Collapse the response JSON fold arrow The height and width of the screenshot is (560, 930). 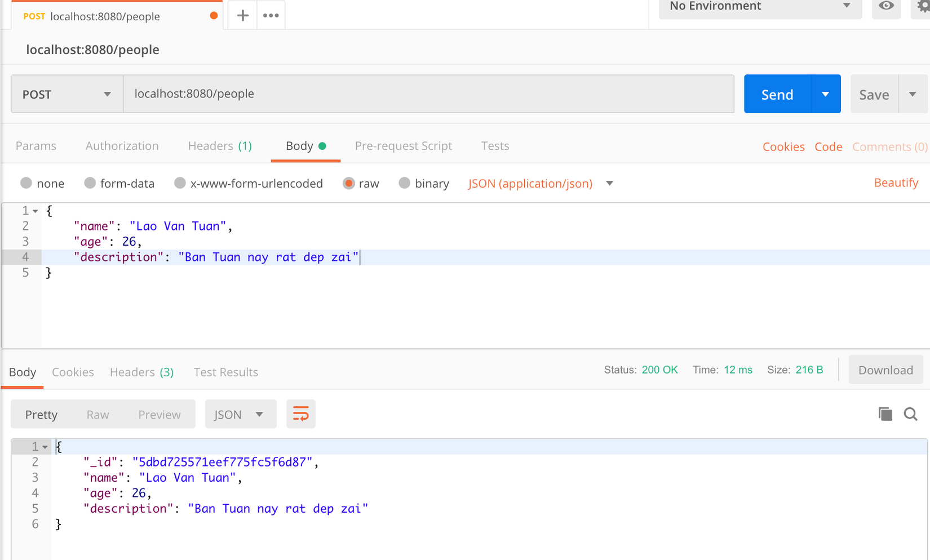[45, 447]
